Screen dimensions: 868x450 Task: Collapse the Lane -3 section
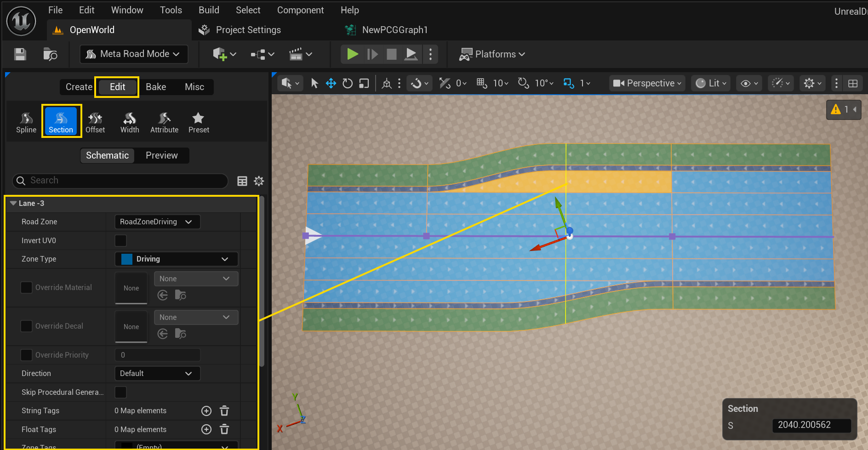[x=13, y=203]
